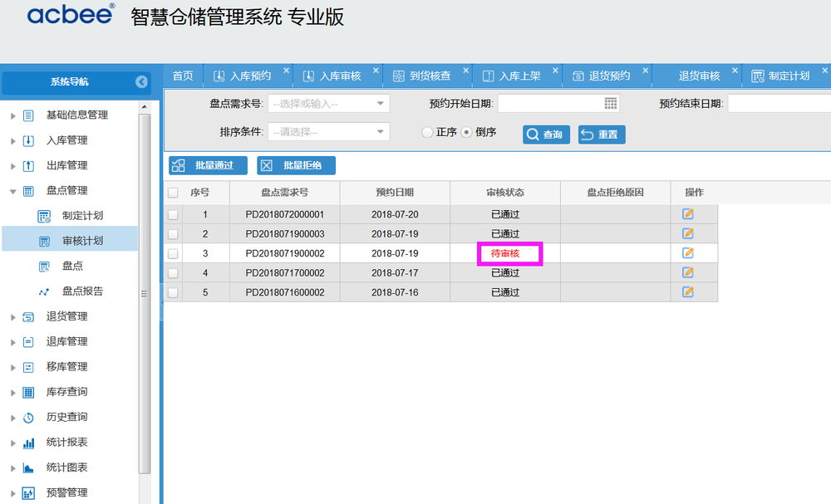Collapse sidebar using 系统导航 arrow icon
831x504 pixels.
141,81
